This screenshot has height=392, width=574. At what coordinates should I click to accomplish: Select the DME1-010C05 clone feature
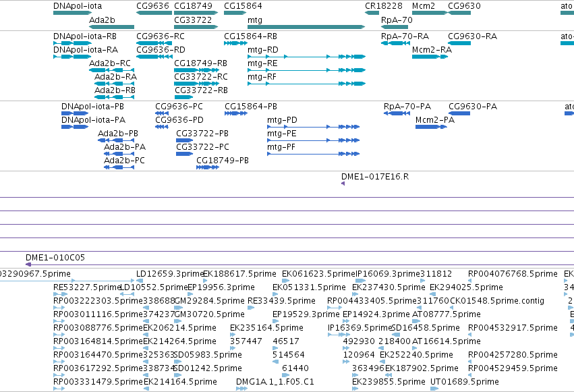click(299, 264)
